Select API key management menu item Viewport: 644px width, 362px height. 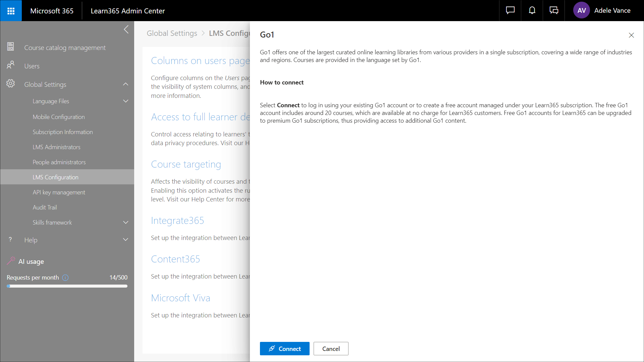[59, 192]
